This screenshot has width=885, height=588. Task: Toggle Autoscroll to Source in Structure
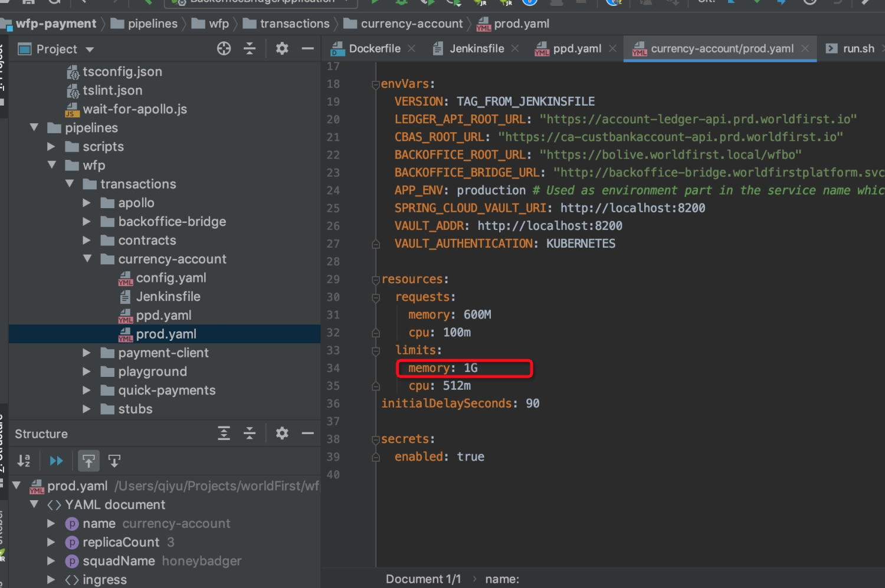[88, 461]
